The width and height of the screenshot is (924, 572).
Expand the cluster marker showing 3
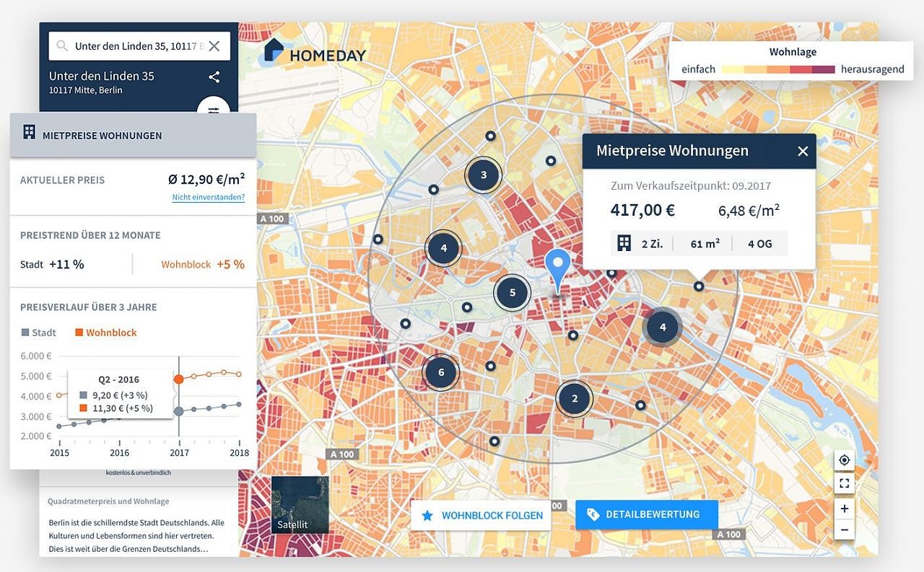point(483,175)
